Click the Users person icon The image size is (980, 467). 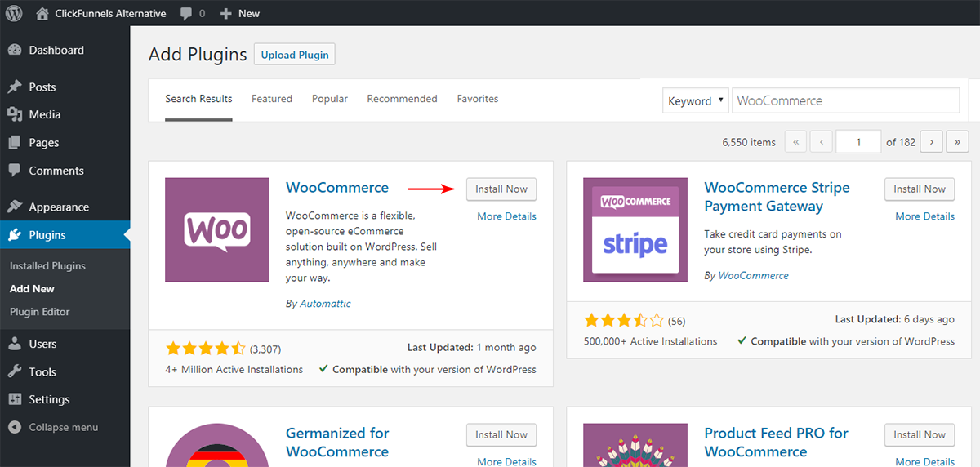pos(15,344)
